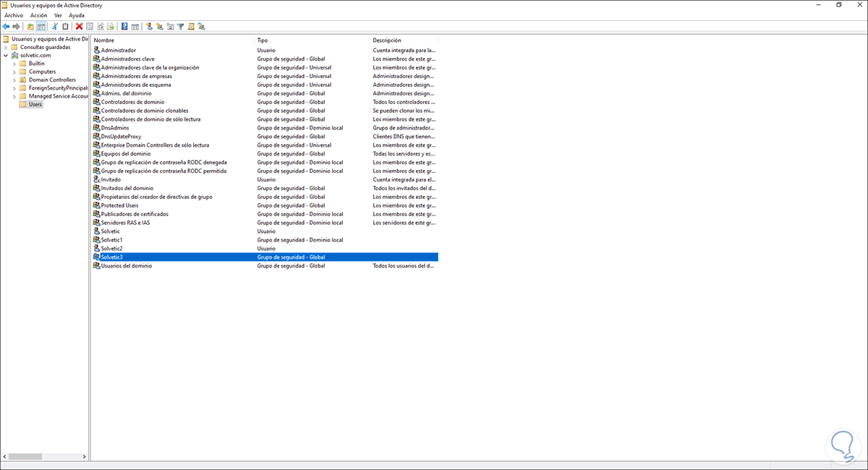This screenshot has height=470, width=868.
Task: Collapse the solvetic.com domain node
Action: tap(6, 55)
